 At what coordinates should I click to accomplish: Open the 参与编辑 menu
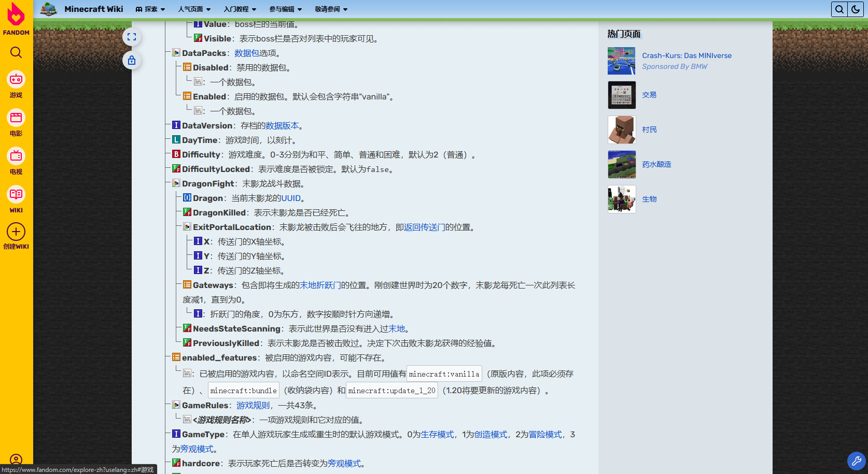(286, 9)
